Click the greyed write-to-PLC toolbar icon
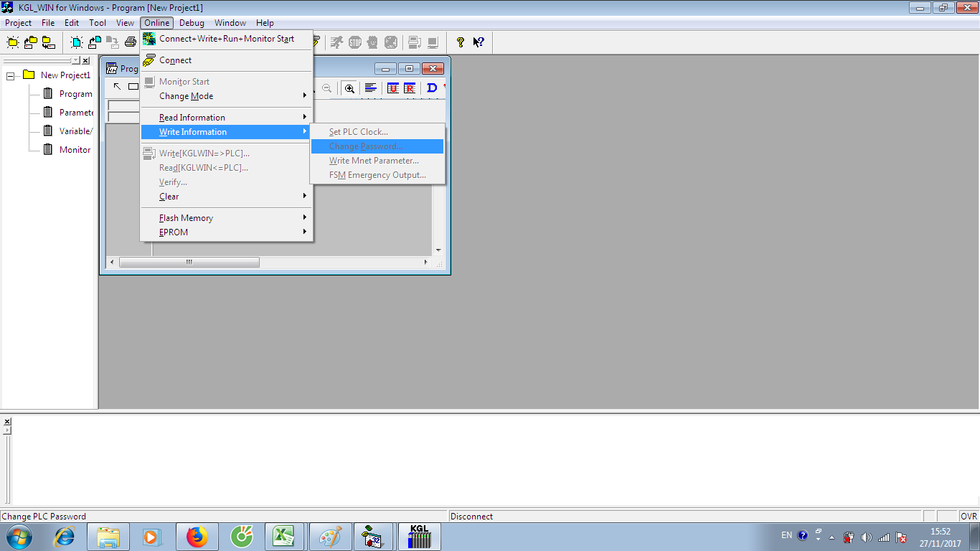Image resolution: width=980 pixels, height=551 pixels. pyautogui.click(x=415, y=42)
